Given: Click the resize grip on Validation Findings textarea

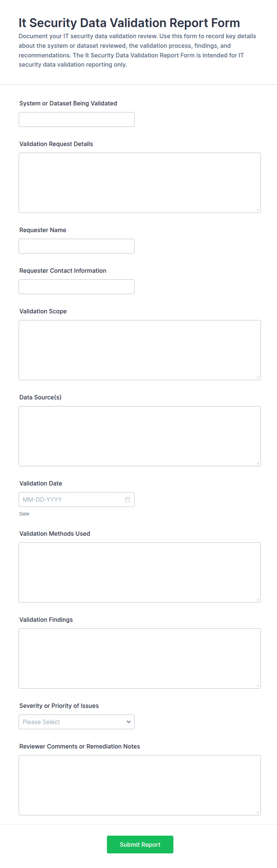Looking at the screenshot, I should (258, 685).
